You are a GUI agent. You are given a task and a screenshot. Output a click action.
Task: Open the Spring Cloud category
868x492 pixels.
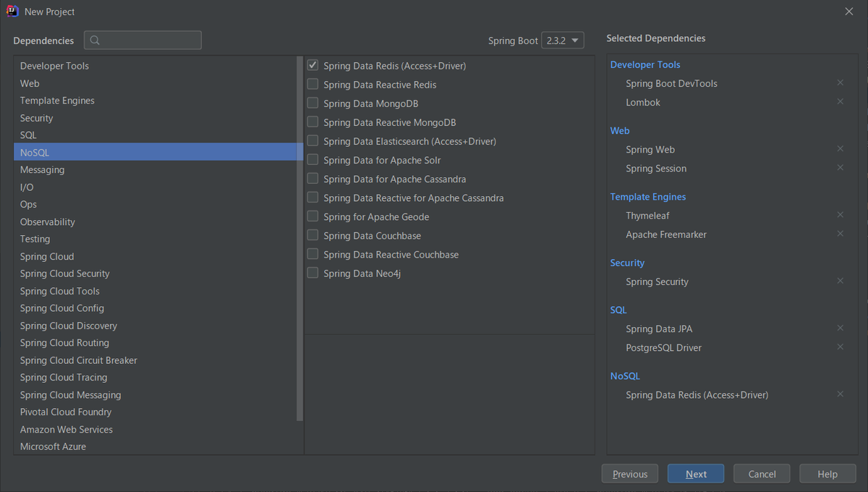pyautogui.click(x=155, y=256)
